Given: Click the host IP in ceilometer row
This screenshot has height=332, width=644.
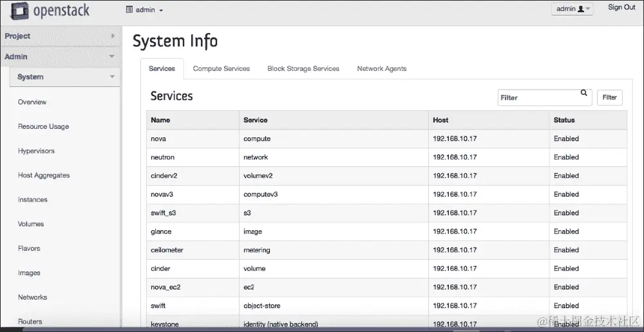Looking at the screenshot, I should (455, 250).
